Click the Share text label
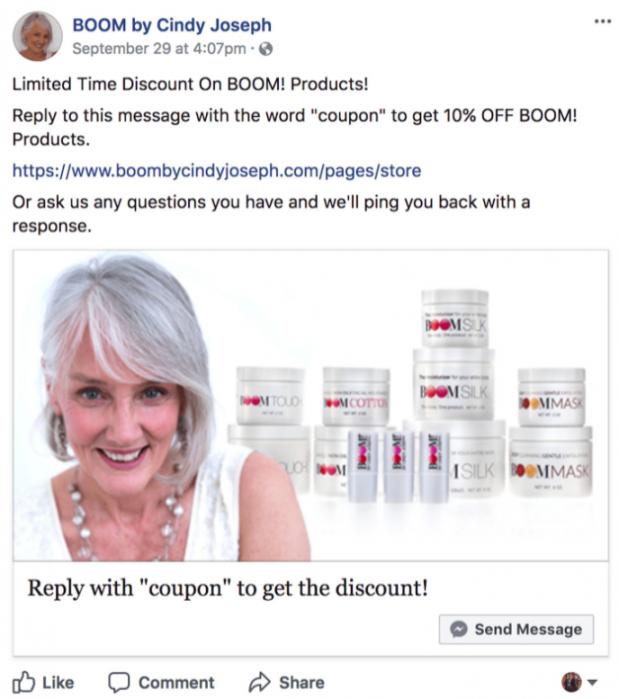The image size is (619, 699). click(302, 683)
